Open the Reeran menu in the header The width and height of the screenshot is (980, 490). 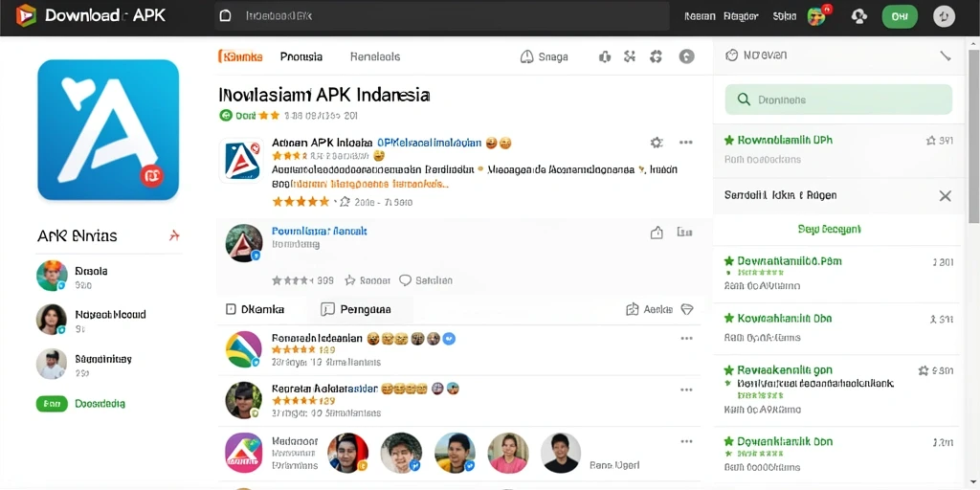pyautogui.click(x=700, y=17)
